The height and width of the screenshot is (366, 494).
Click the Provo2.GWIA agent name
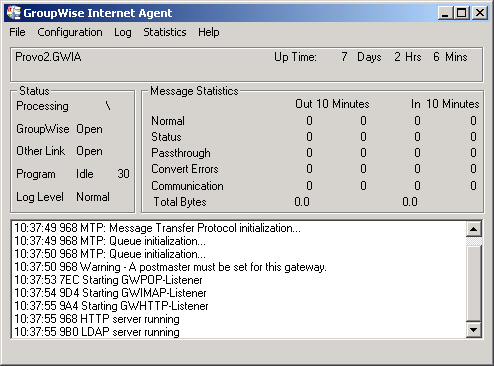(48, 57)
